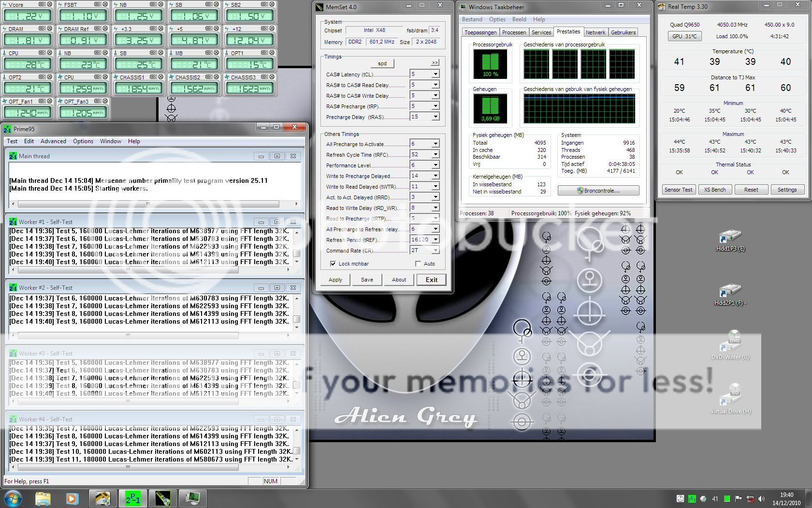Open the Windows Start menu orb
Image resolution: width=812 pixels, height=508 pixels.
coord(13,498)
